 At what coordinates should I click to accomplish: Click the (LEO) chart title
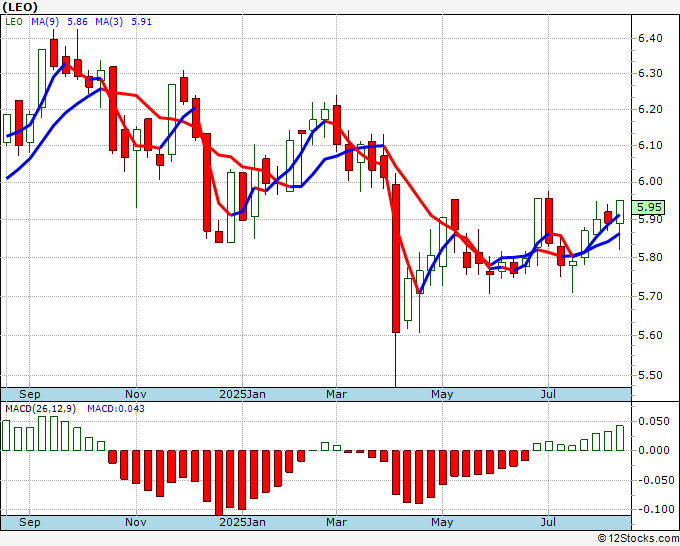tap(20, 7)
